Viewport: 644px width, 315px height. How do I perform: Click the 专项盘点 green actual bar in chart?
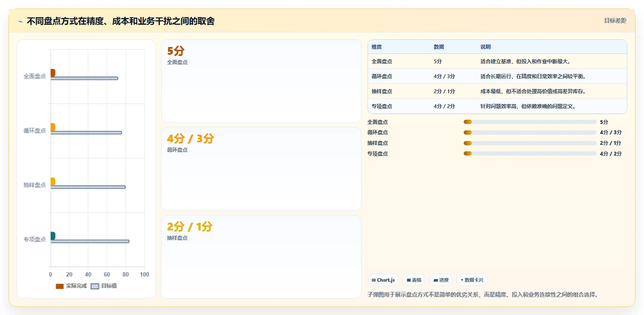pyautogui.click(x=53, y=236)
